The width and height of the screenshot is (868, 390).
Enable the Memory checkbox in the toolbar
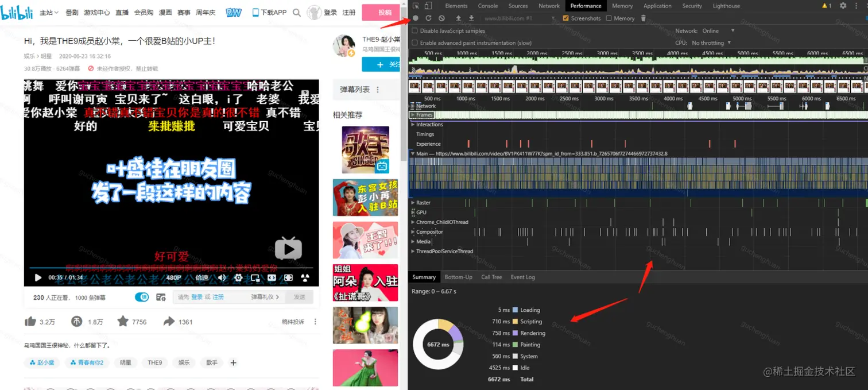[609, 18]
